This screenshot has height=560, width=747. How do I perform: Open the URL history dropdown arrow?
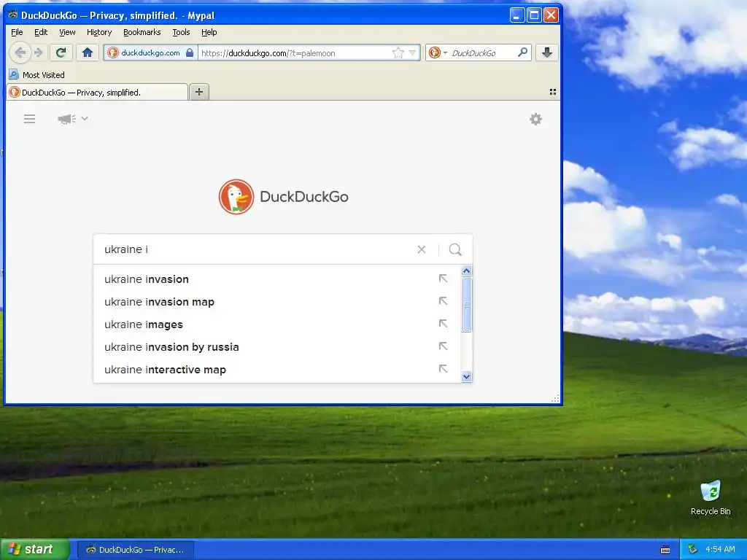pyautogui.click(x=413, y=52)
